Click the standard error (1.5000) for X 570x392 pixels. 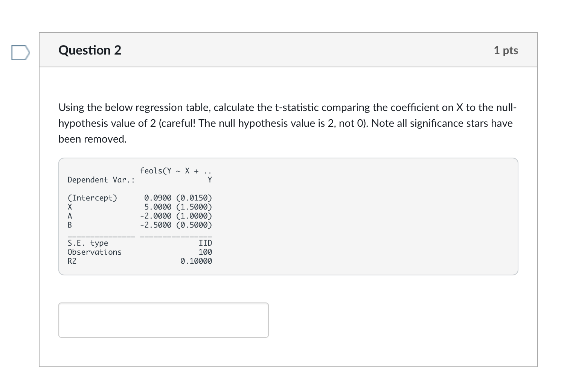194,207
